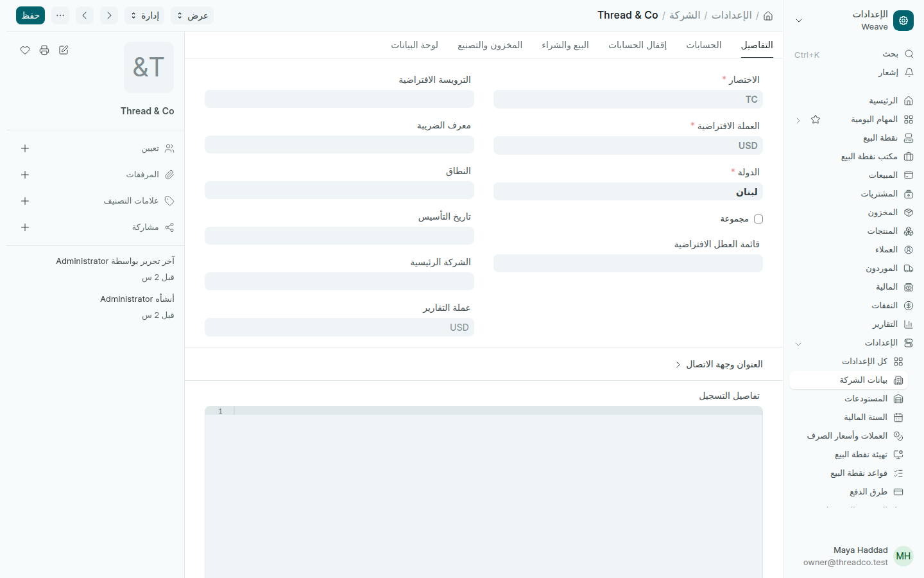Add an attachment with the plus next to المرفقات

(25, 175)
